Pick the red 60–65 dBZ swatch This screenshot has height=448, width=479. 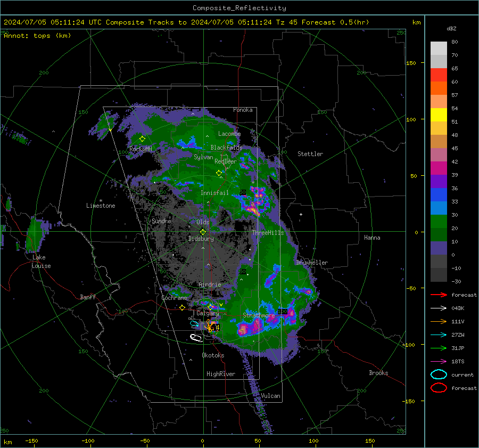point(439,75)
